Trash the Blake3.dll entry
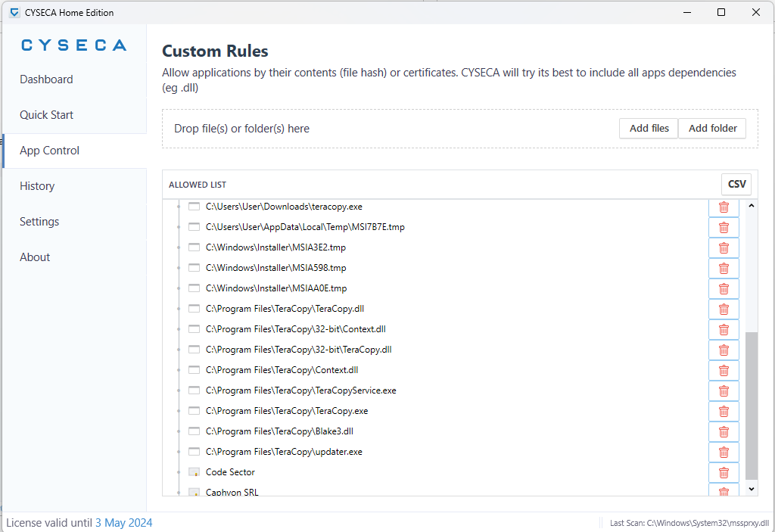 pyautogui.click(x=724, y=432)
